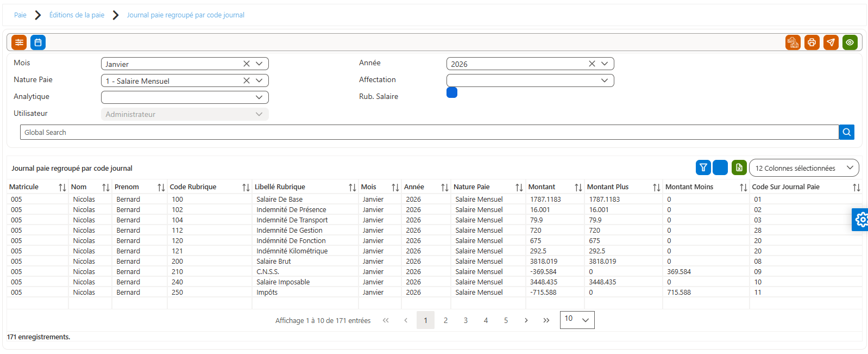This screenshot has width=868, height=354.
Task: Click the blue funnel filter icon
Action: pos(703,167)
